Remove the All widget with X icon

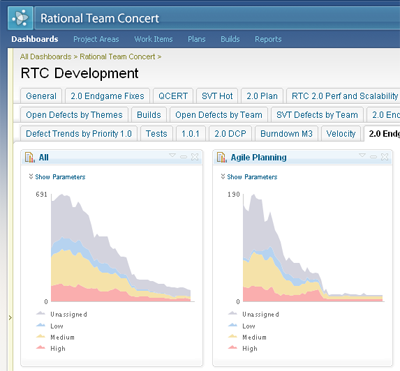pyautogui.click(x=195, y=157)
